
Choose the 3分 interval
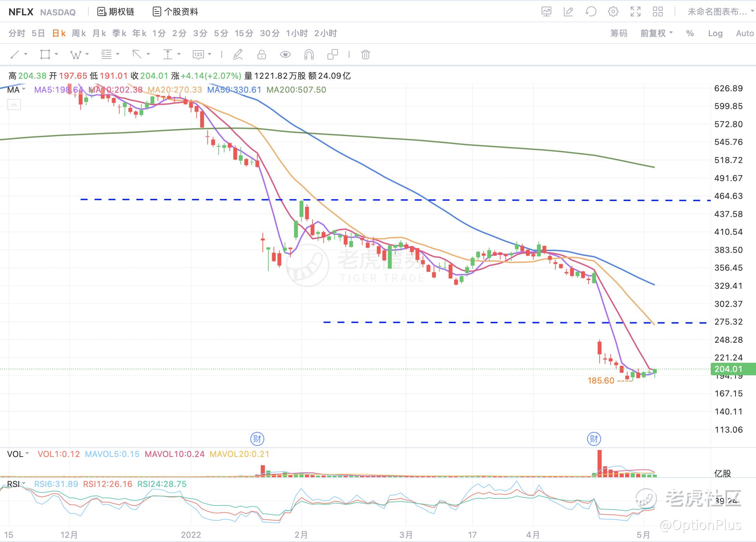click(x=200, y=33)
